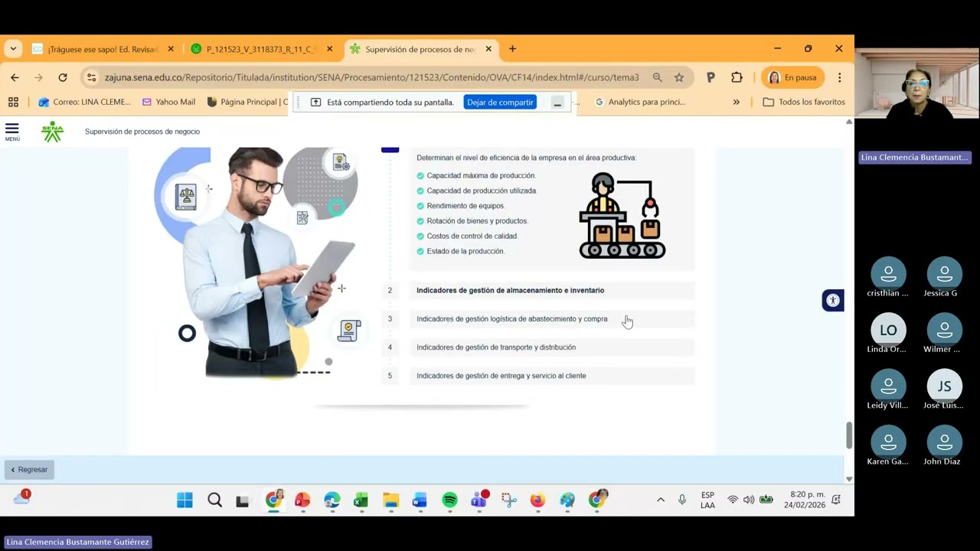Go back to previous browser page
Viewport: 980px width, 551px height.
pyautogui.click(x=15, y=77)
